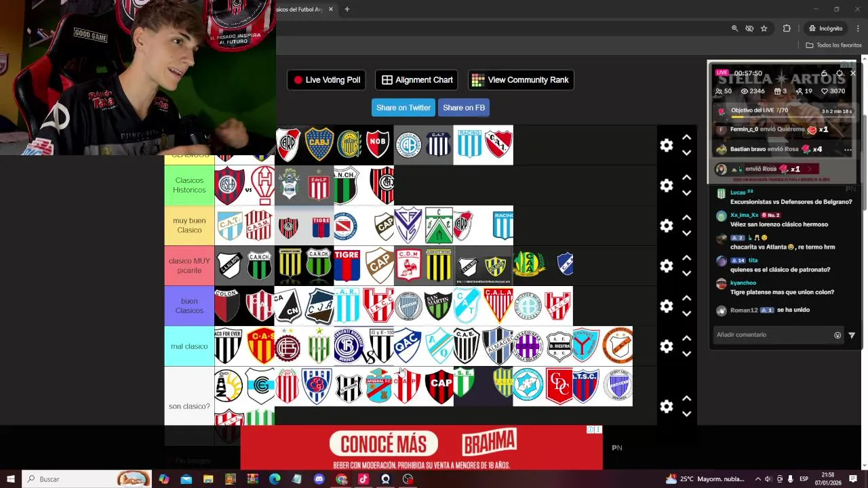Open TikTok app from the taskbar

[363, 479]
